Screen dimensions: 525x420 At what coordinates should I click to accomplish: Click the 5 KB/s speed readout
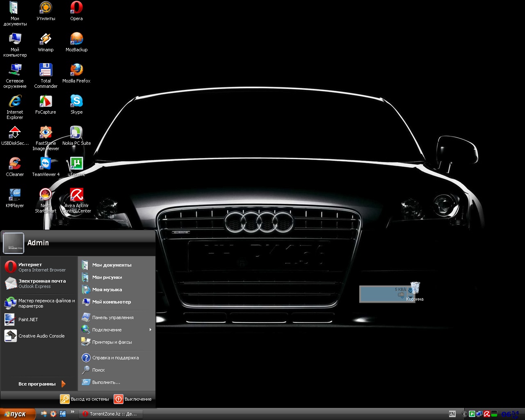tap(400, 290)
